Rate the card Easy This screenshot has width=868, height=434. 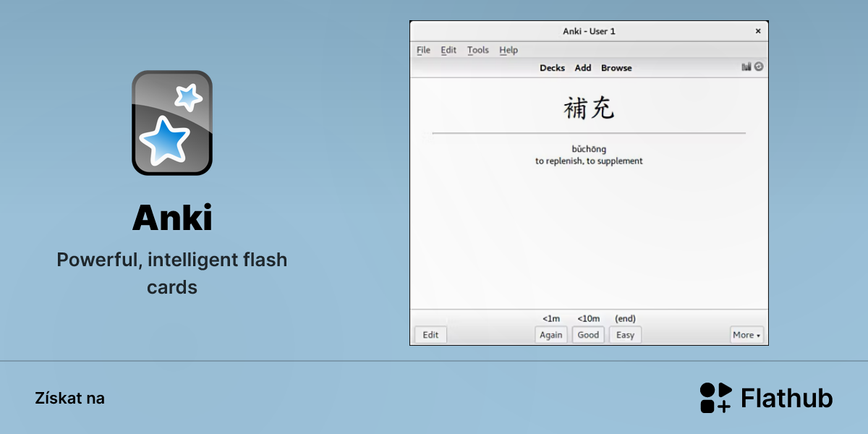[x=625, y=335]
